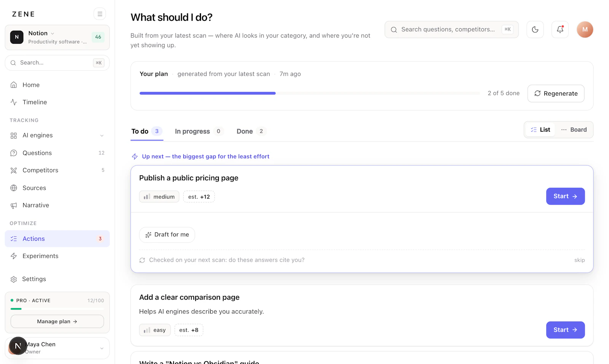Click the Notion workspace logo icon
The height and width of the screenshot is (364, 609).
click(x=17, y=37)
